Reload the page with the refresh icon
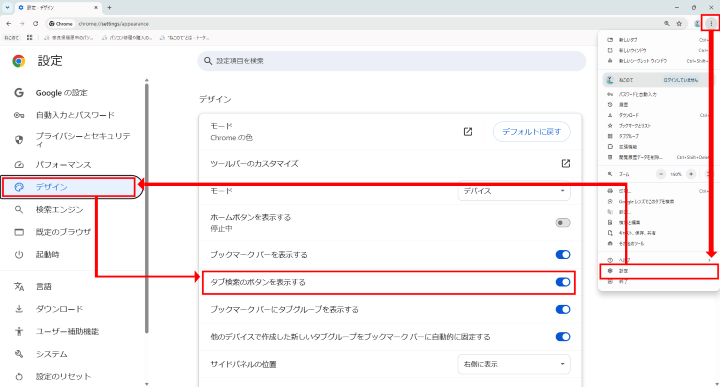This screenshot has width=720, height=387. [35, 23]
